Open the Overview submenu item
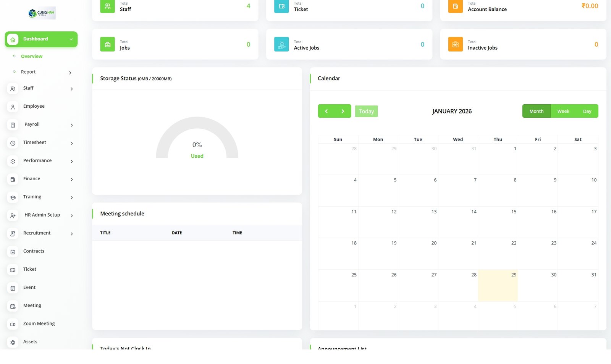The width and height of the screenshot is (611, 364). point(32,56)
